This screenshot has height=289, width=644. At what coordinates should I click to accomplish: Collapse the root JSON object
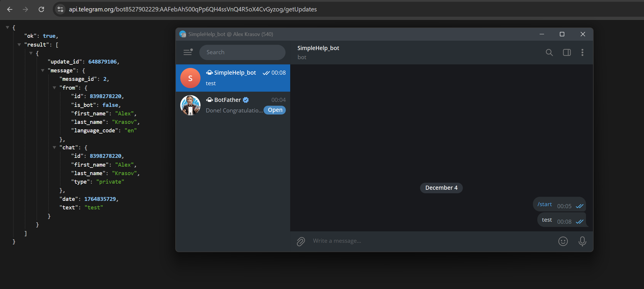point(8,28)
